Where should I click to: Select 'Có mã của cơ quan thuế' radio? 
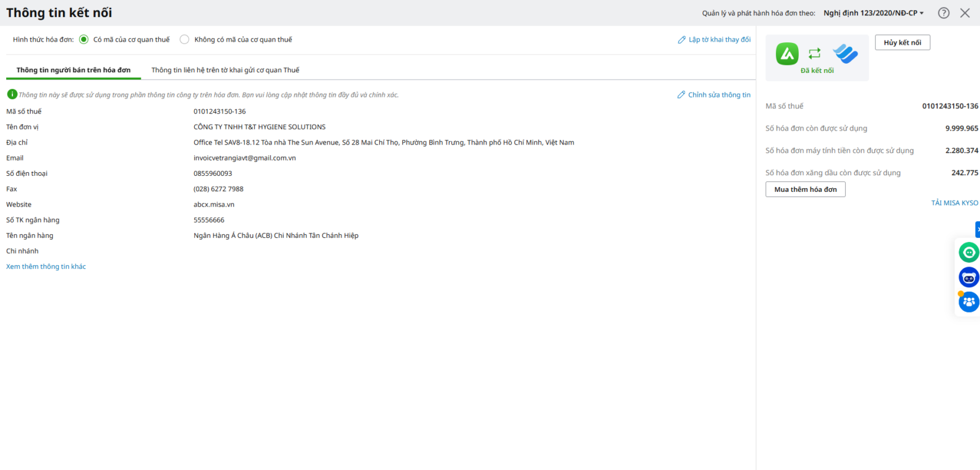point(84,40)
